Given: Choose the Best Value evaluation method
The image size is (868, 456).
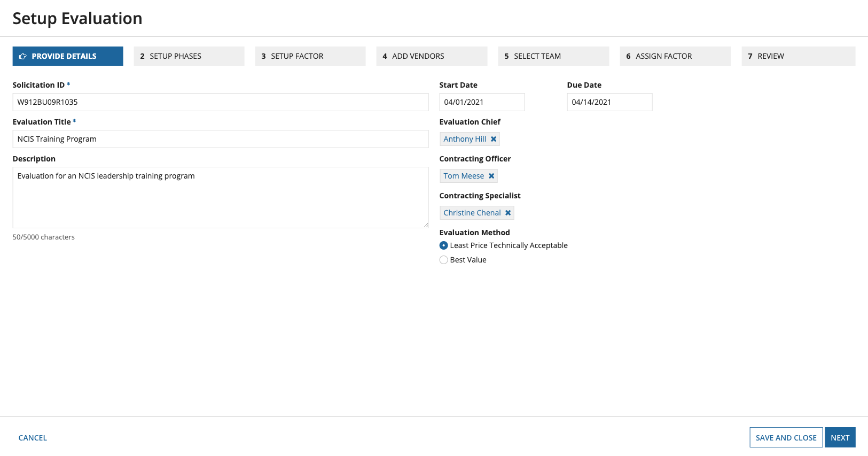Looking at the screenshot, I should pyautogui.click(x=443, y=260).
